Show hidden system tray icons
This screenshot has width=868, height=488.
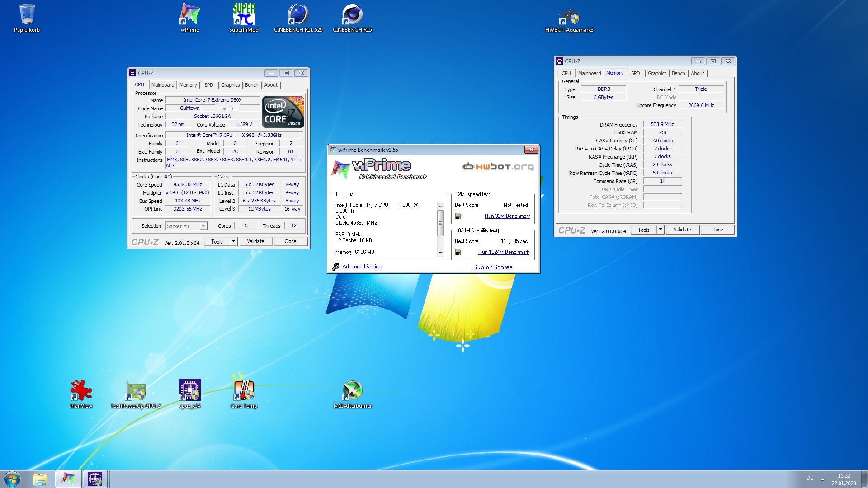point(822,479)
